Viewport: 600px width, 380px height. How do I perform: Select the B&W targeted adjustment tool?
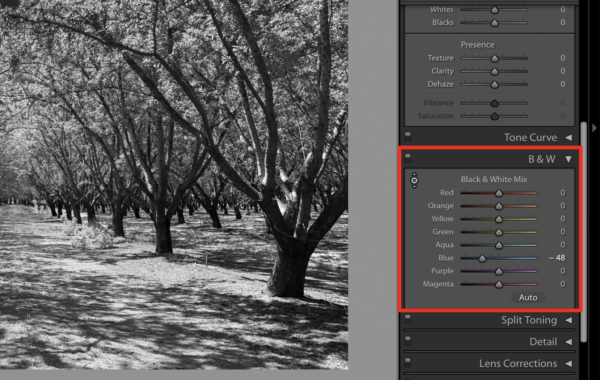(x=414, y=181)
